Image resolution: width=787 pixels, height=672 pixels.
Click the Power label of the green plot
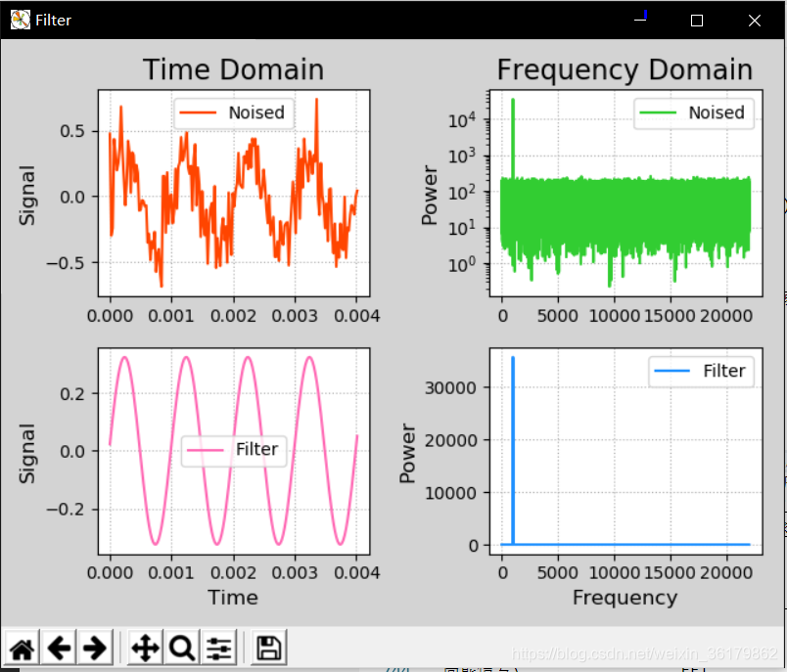pos(430,195)
